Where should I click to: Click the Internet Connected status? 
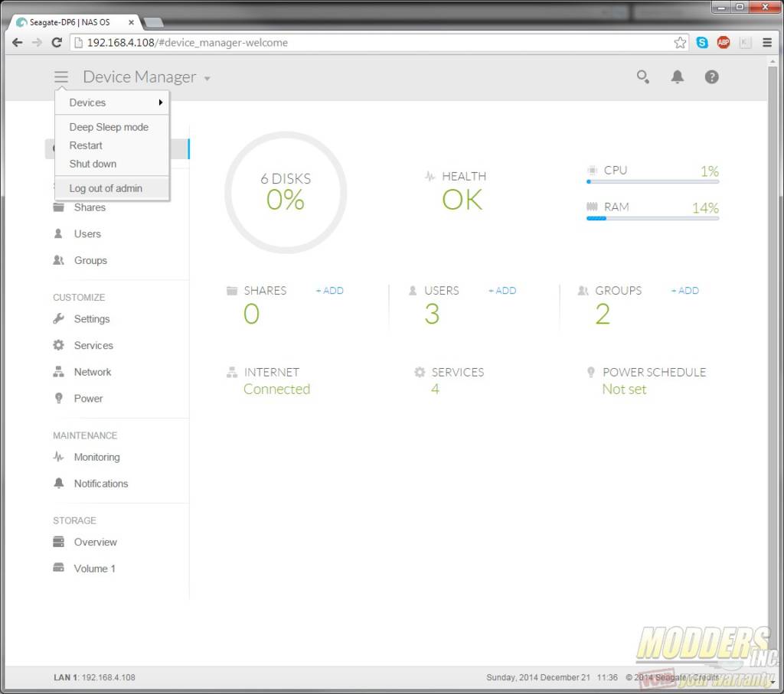point(276,389)
